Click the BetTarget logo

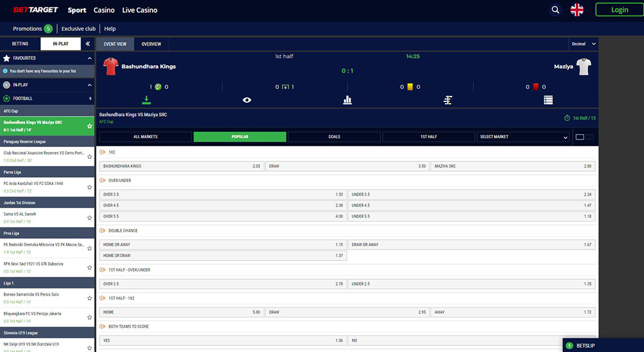36,10
